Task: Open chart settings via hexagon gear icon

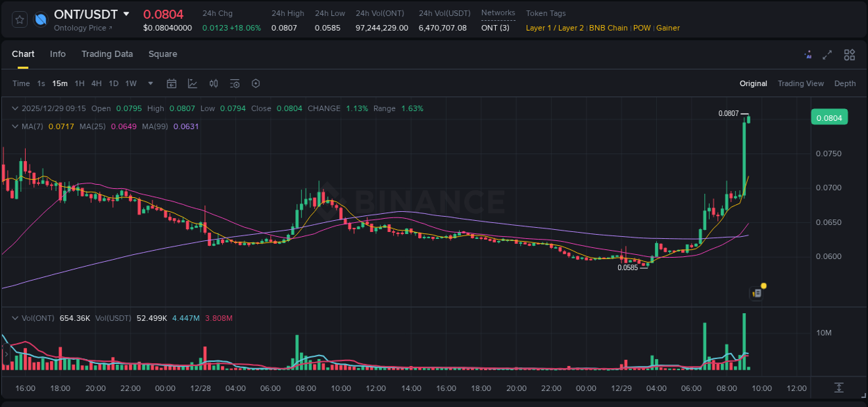Action: pyautogui.click(x=256, y=83)
